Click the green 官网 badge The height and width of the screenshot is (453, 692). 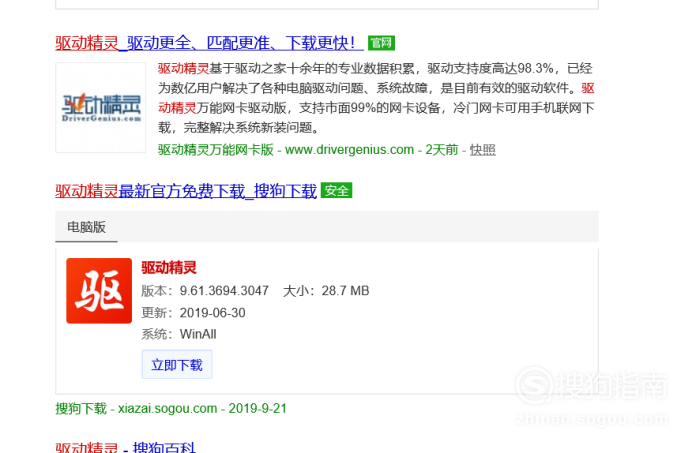381,43
